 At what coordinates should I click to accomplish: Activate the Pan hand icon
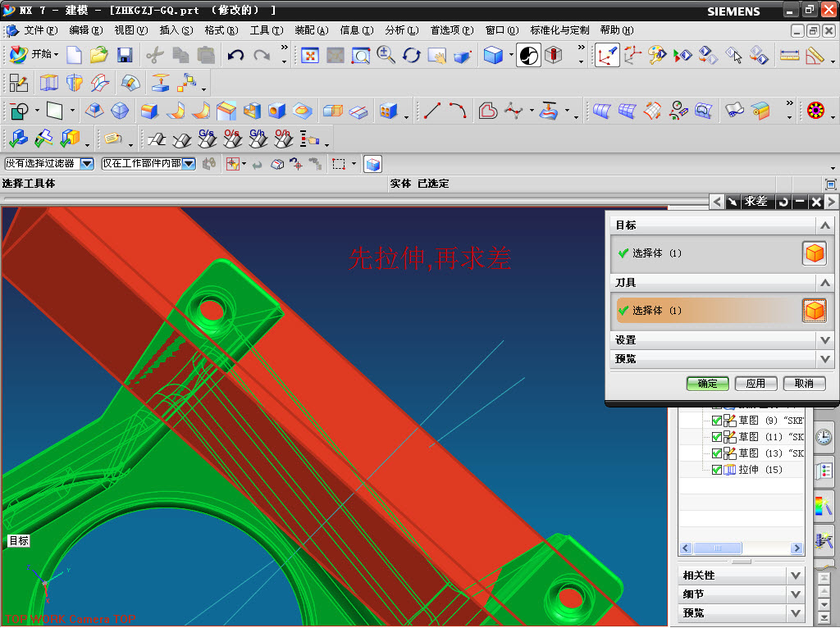[436, 55]
